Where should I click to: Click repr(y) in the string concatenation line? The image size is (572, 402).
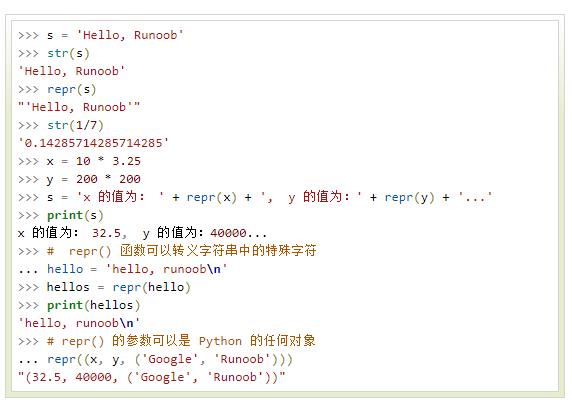click(409, 197)
